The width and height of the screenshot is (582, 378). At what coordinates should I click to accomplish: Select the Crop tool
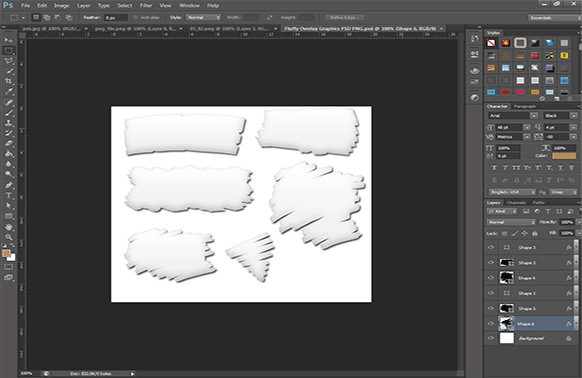[9, 81]
